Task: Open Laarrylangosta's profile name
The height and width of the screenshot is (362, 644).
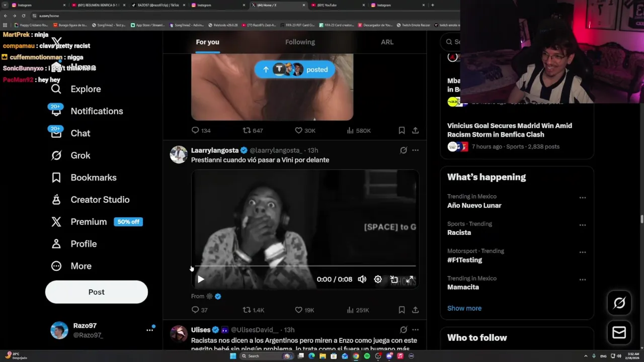Action: pyautogui.click(x=215, y=150)
